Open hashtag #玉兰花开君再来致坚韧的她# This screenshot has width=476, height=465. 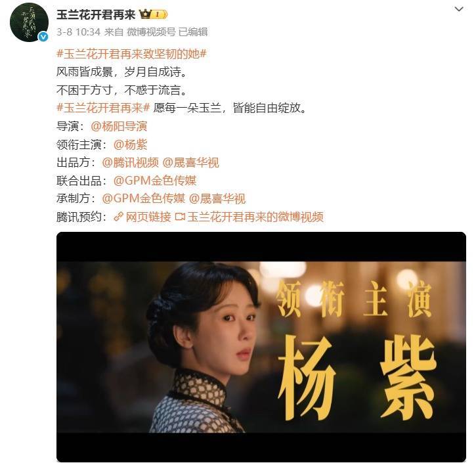[x=132, y=54]
